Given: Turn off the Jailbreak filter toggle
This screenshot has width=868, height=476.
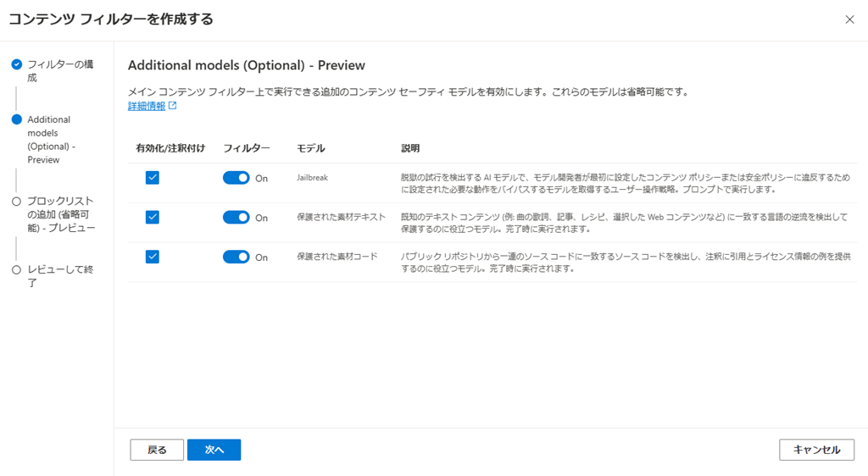Looking at the screenshot, I should click(x=236, y=178).
